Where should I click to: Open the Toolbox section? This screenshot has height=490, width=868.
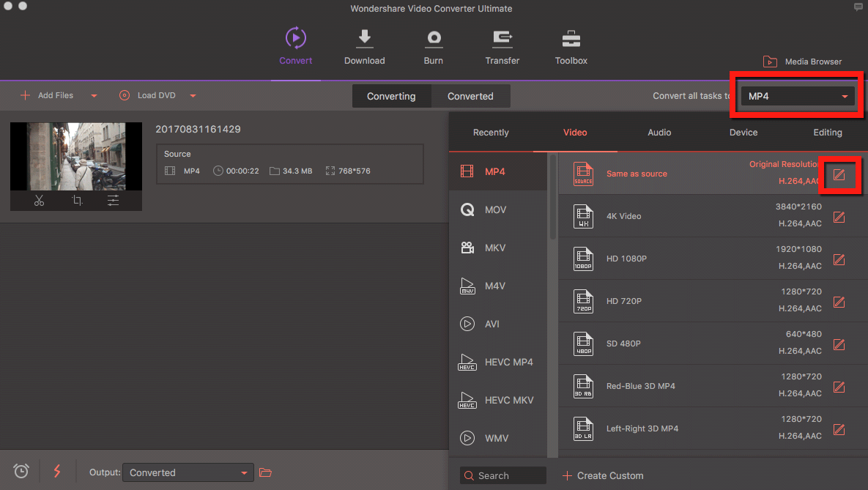(x=571, y=46)
